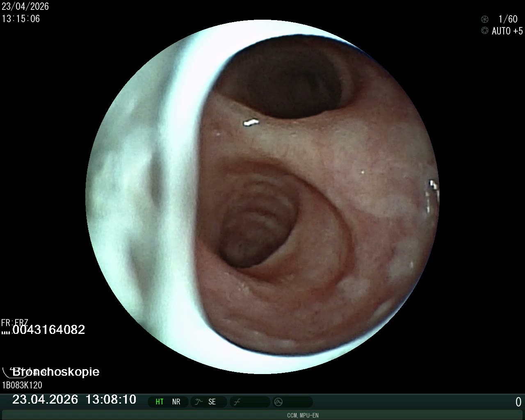This screenshot has width=525, height=420.
Task: Click the shutter speed fan icon
Action: tap(485, 19)
